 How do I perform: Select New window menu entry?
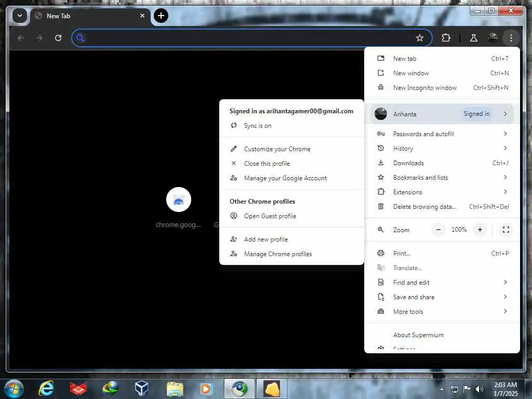(442, 73)
